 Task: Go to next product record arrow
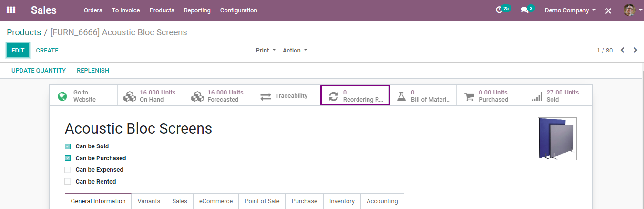[x=635, y=50]
